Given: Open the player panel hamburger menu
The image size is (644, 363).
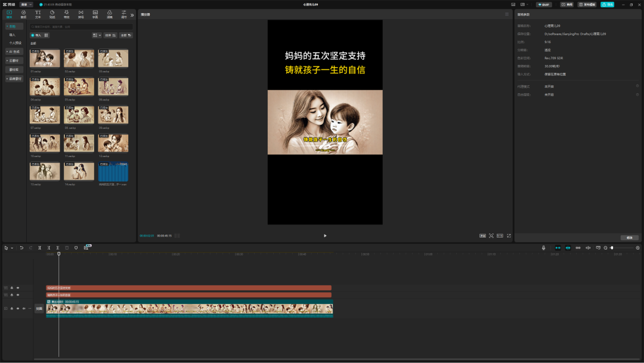Looking at the screenshot, I should tap(506, 14).
